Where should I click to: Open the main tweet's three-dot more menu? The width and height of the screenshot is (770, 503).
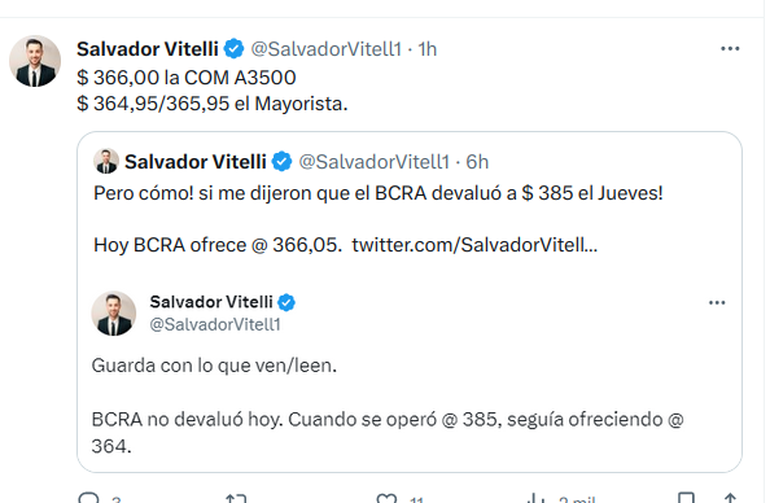click(731, 48)
